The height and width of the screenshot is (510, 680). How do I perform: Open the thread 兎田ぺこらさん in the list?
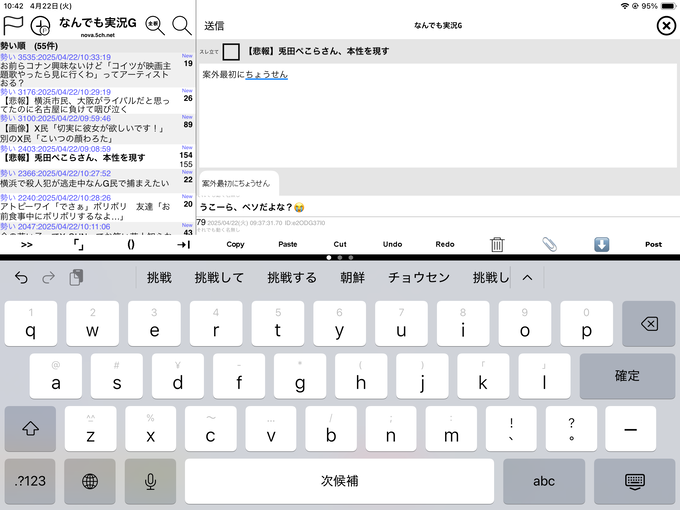[x=97, y=157]
